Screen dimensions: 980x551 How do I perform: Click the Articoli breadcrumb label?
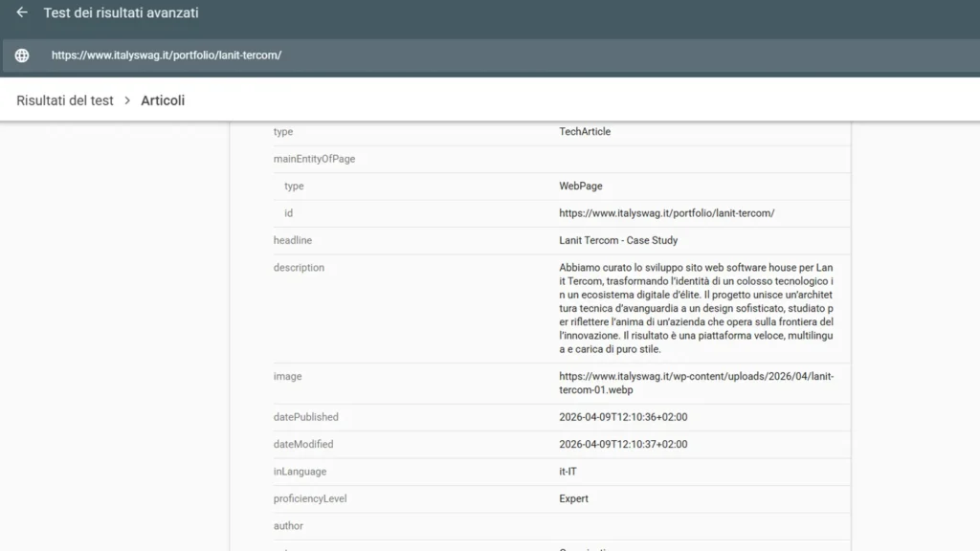click(x=163, y=100)
